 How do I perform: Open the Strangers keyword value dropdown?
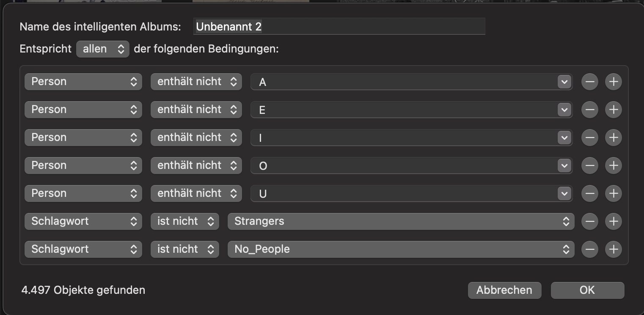click(401, 221)
